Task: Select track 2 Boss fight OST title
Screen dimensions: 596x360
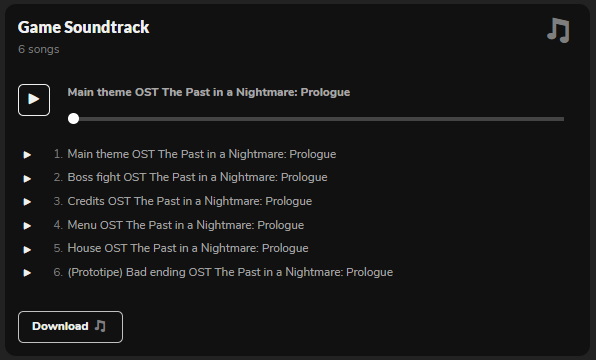Action: [197, 177]
